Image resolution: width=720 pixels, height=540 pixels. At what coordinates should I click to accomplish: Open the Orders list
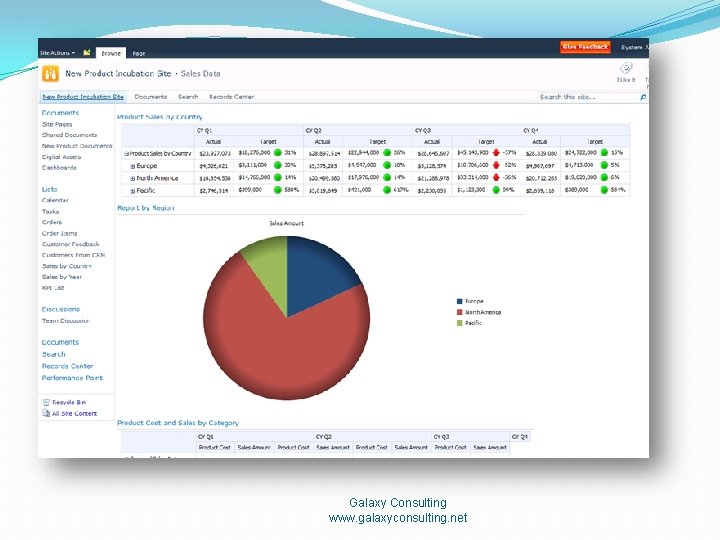52,222
